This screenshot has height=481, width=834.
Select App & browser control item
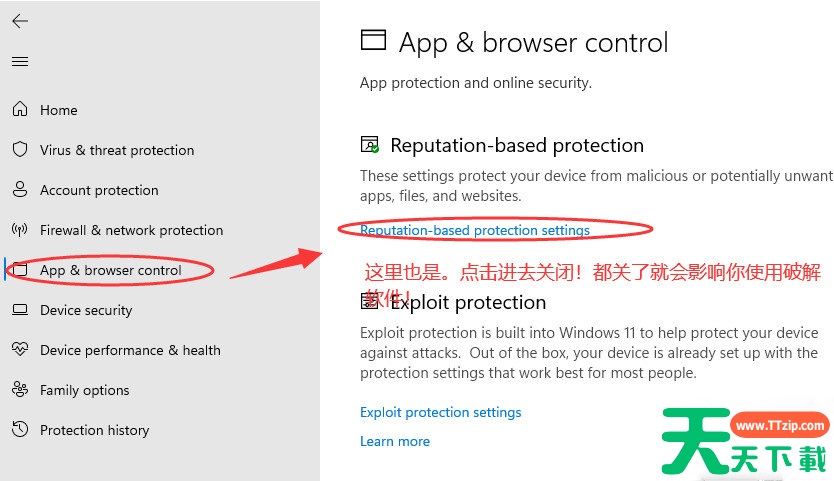[111, 270]
